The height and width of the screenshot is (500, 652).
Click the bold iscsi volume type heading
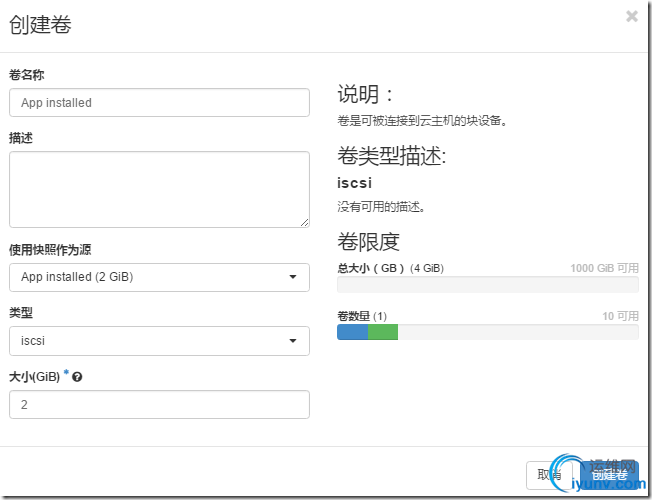(x=355, y=183)
